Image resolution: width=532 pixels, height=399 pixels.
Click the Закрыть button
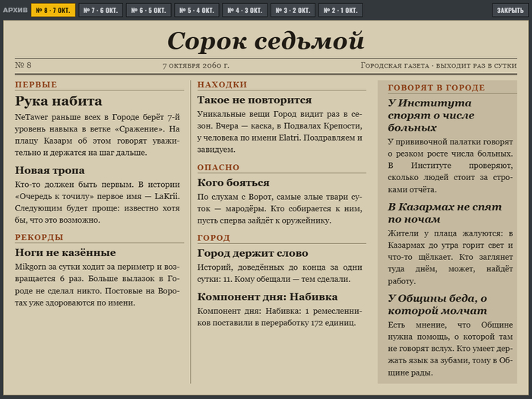pos(510,10)
